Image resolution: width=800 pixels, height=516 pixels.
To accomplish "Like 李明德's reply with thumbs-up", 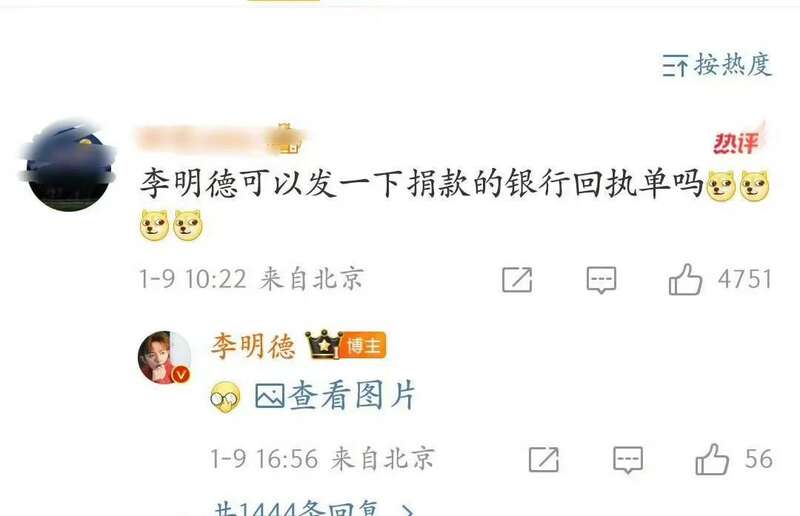I will (712, 459).
